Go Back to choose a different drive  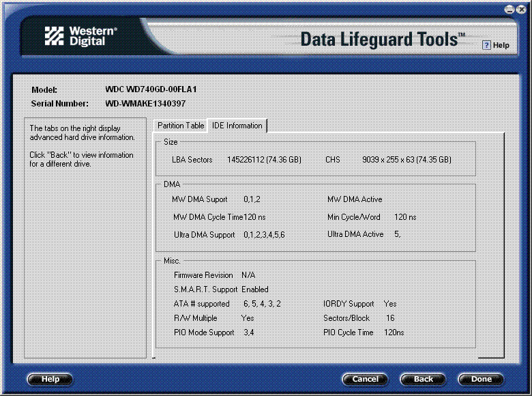(423, 380)
